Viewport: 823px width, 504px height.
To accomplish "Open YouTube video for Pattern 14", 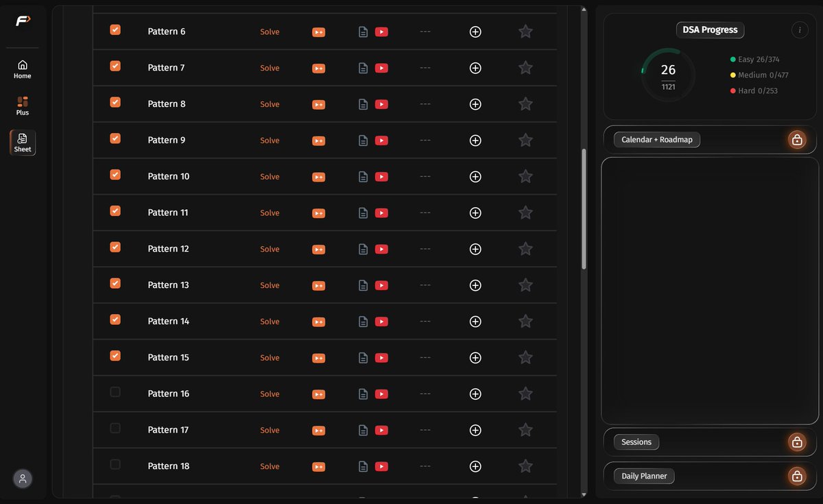I will pyautogui.click(x=382, y=322).
